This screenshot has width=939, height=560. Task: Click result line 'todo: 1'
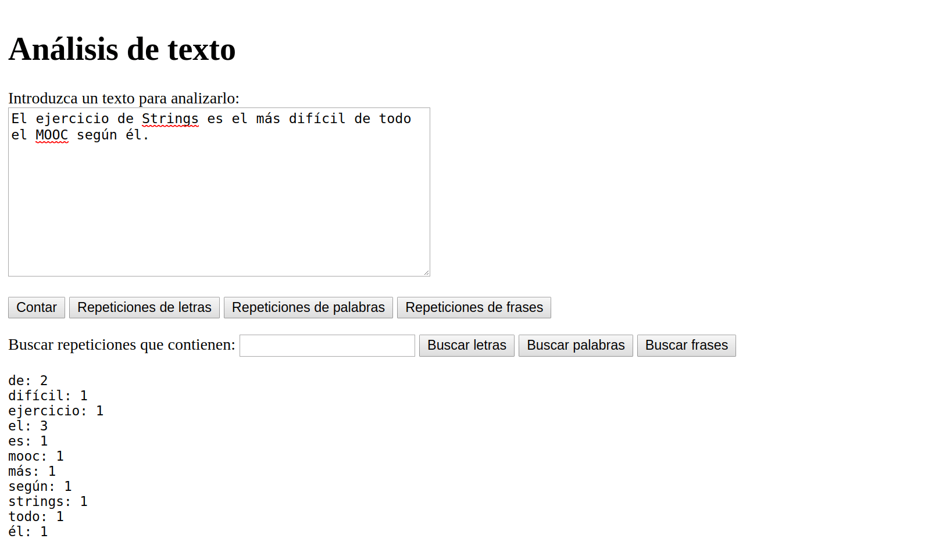click(36, 516)
